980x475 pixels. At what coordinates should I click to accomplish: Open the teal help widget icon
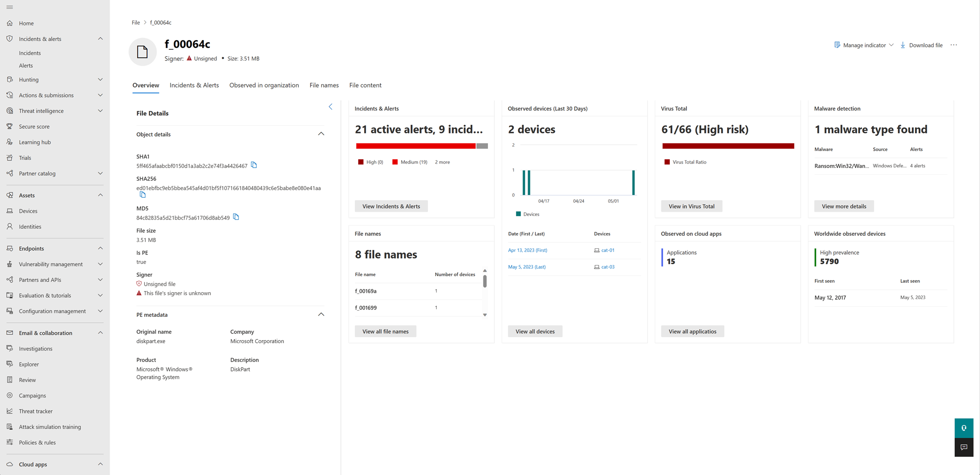click(964, 428)
